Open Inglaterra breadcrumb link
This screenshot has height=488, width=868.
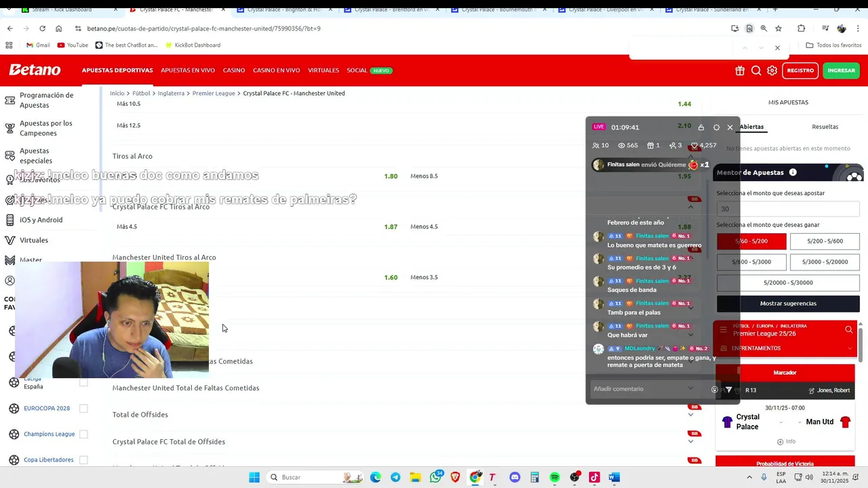(171, 93)
